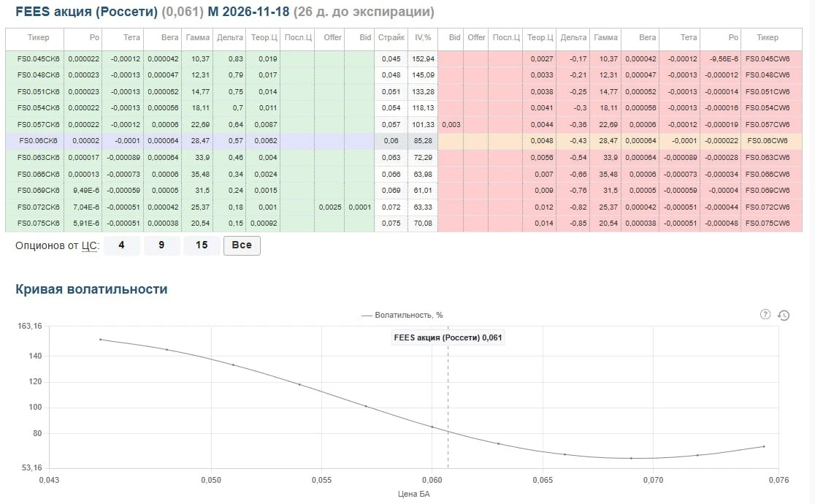Open put ticker FS0.045CW6
The height and width of the screenshot is (504, 815).
[x=768, y=58]
